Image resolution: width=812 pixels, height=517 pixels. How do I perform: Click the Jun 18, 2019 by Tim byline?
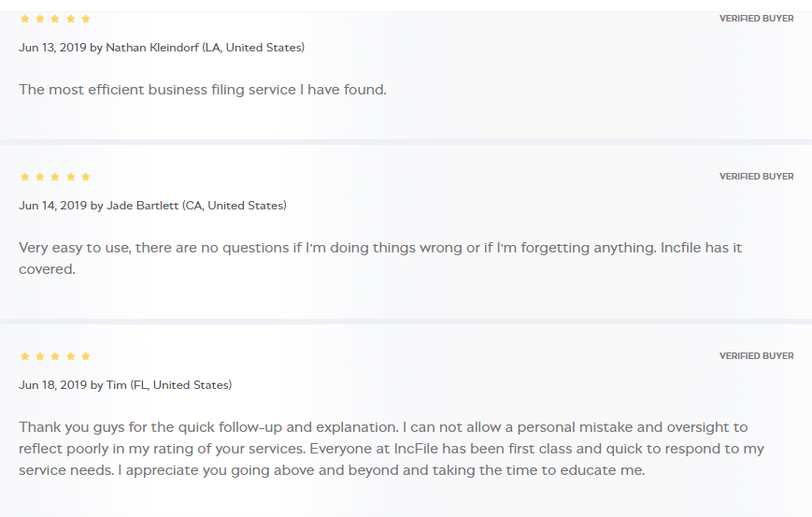pos(125,385)
